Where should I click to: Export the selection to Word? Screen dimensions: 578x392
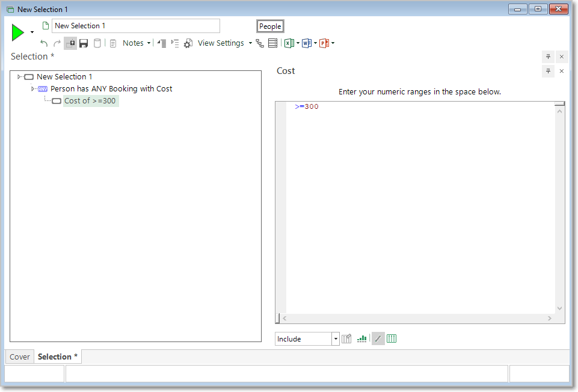pos(307,43)
